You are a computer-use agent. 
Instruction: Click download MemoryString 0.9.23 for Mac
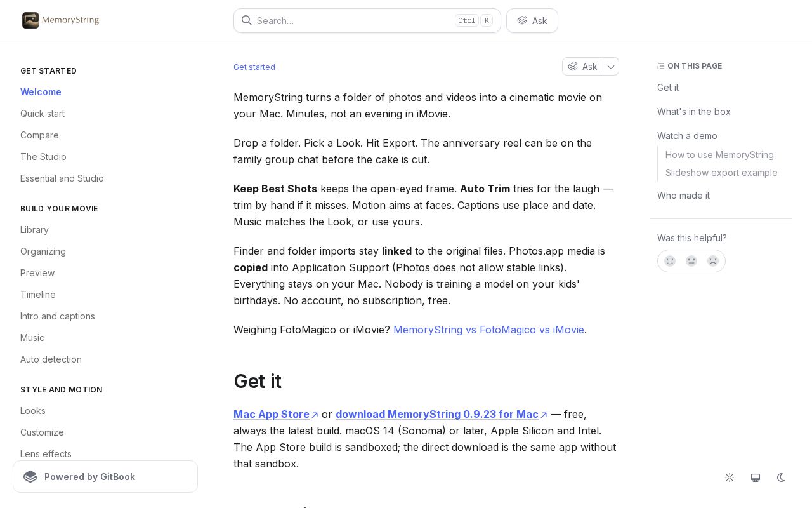point(442,414)
